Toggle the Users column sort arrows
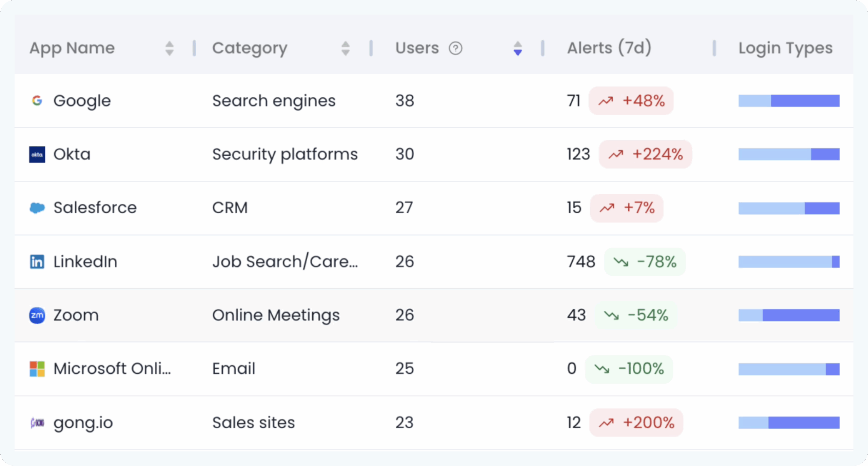 coord(517,48)
